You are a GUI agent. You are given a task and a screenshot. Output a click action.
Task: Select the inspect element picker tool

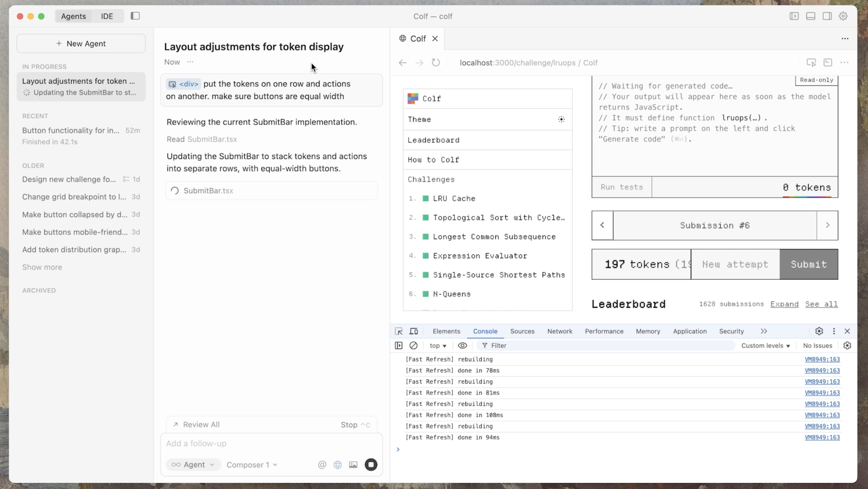[x=399, y=331]
